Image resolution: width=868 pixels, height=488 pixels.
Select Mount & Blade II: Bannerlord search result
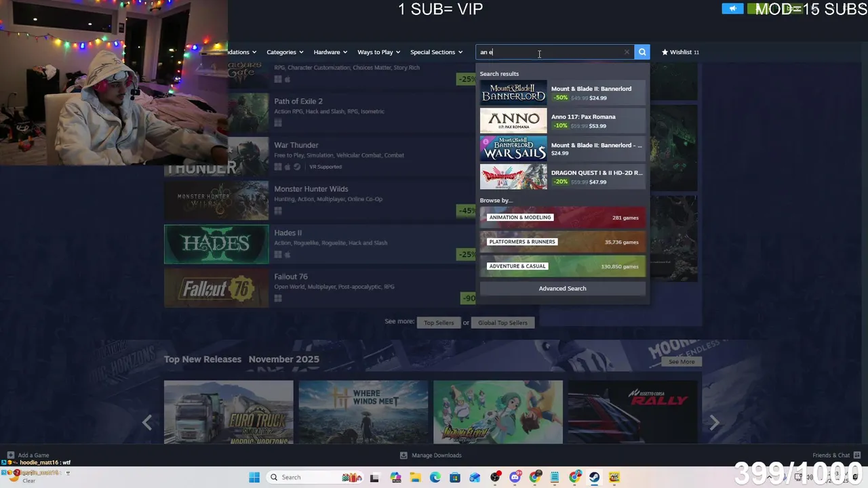[x=562, y=93]
